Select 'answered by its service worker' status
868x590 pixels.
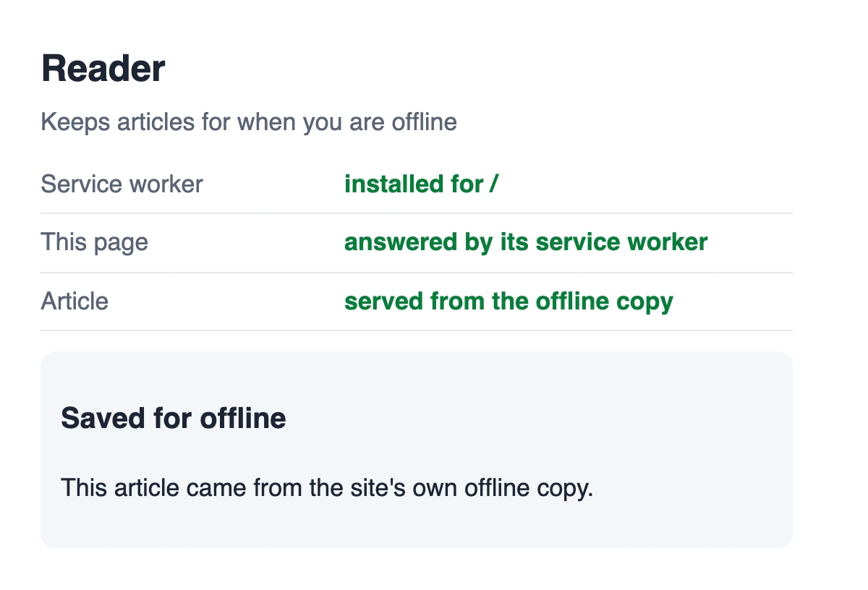(x=526, y=242)
